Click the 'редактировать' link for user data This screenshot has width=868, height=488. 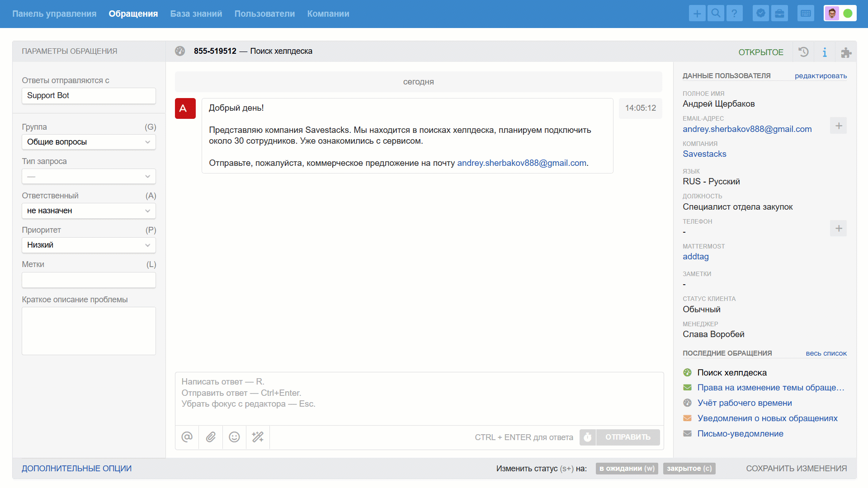coord(821,76)
